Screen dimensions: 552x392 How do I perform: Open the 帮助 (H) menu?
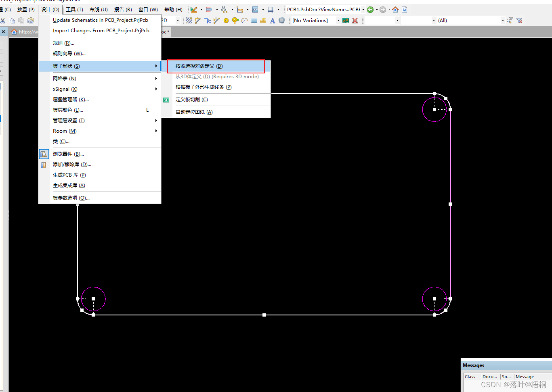[173, 10]
